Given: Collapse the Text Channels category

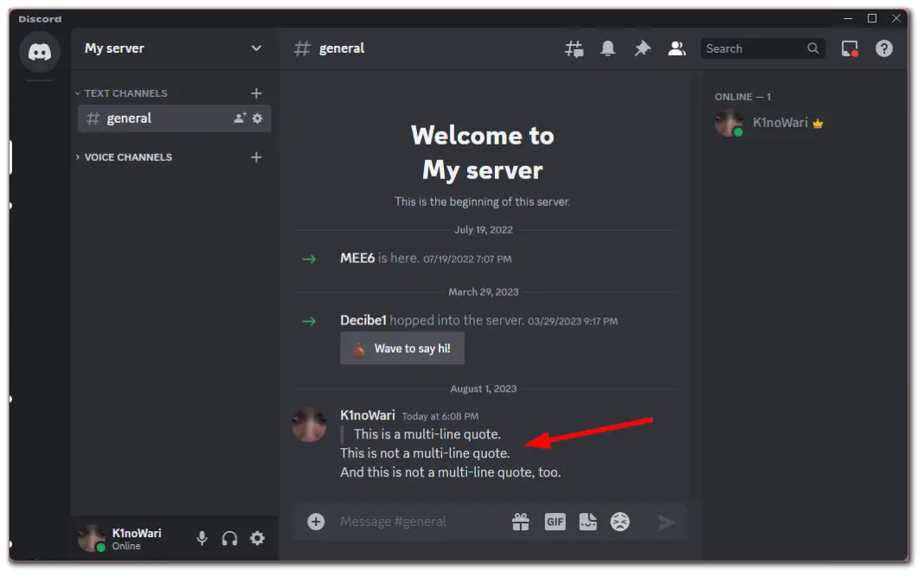Looking at the screenshot, I should point(125,93).
